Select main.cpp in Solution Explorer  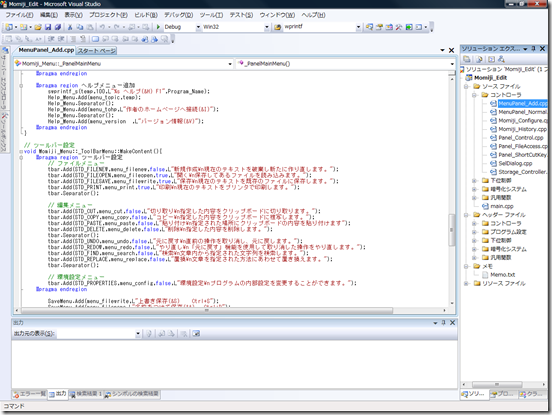502,206
